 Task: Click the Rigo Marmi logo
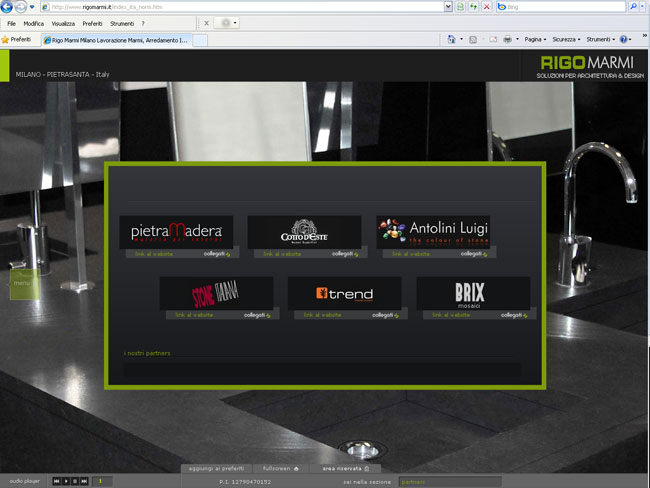click(x=590, y=67)
